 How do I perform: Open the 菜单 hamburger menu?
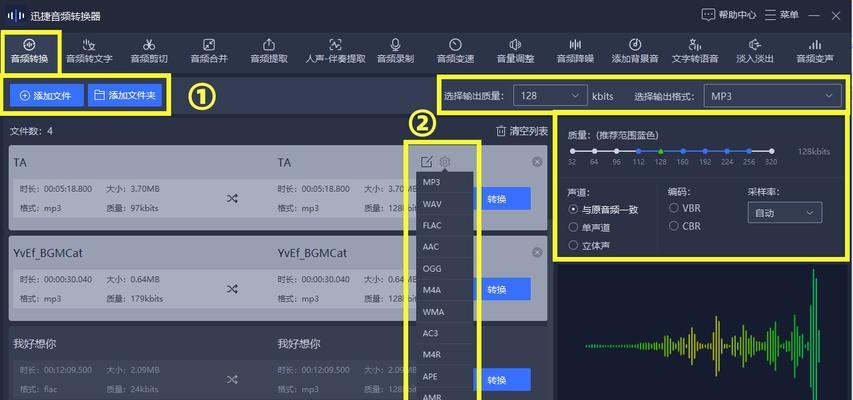[x=782, y=15]
